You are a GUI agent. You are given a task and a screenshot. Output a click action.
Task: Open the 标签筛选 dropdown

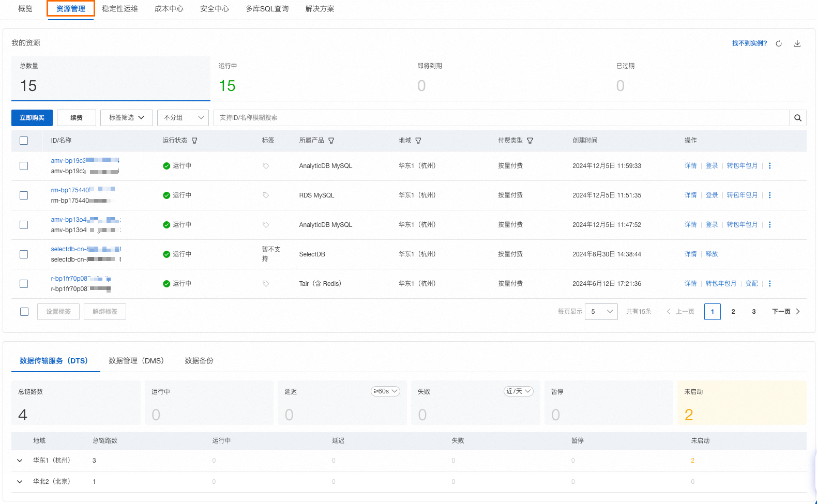[127, 118]
